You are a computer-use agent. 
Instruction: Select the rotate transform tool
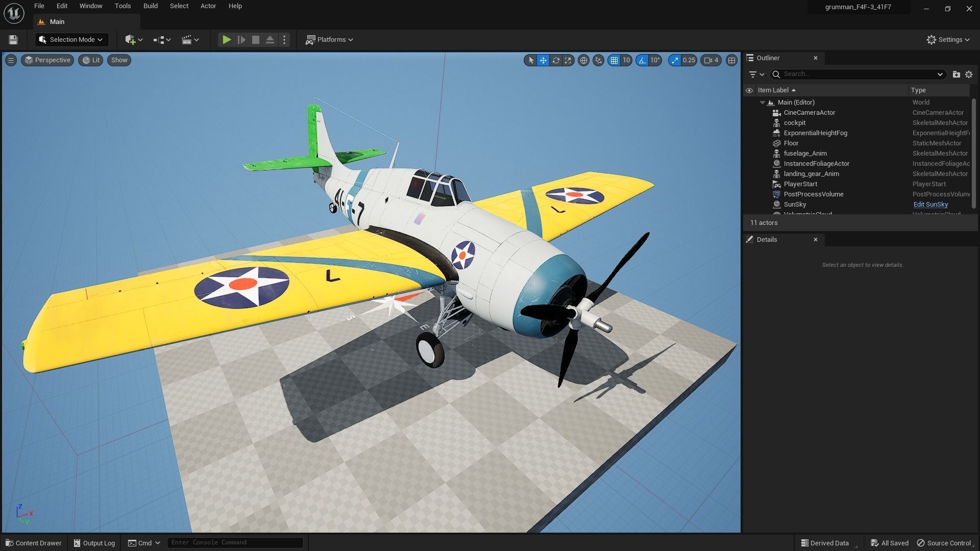pyautogui.click(x=556, y=60)
